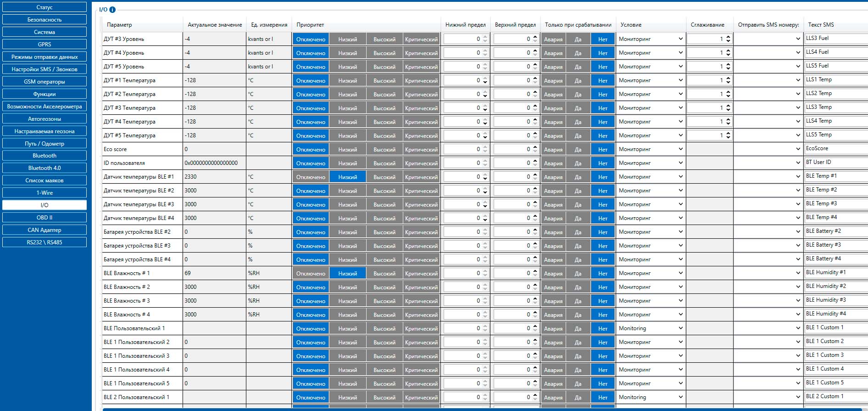
Task: Open the Статус page in sidebar
Action: pos(45,7)
